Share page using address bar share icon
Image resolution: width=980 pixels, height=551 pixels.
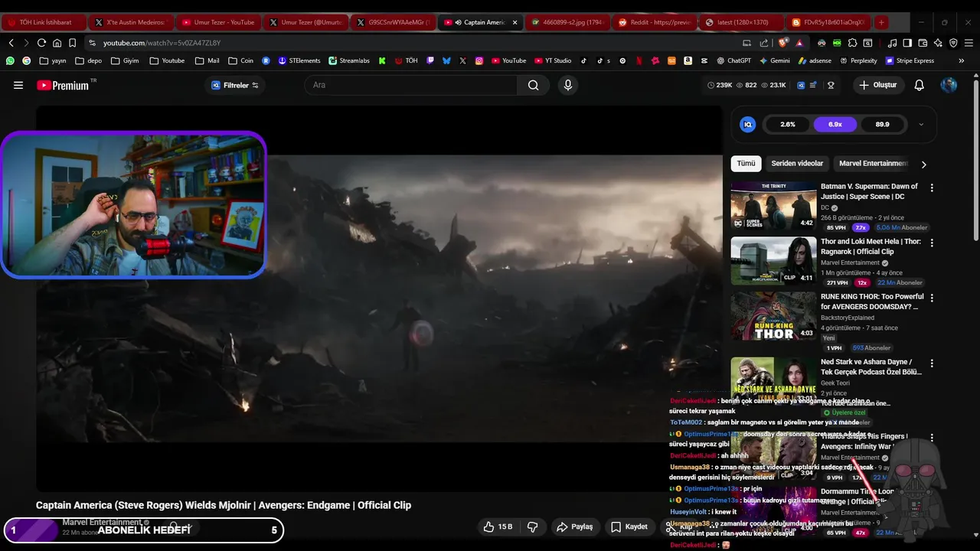pyautogui.click(x=764, y=43)
